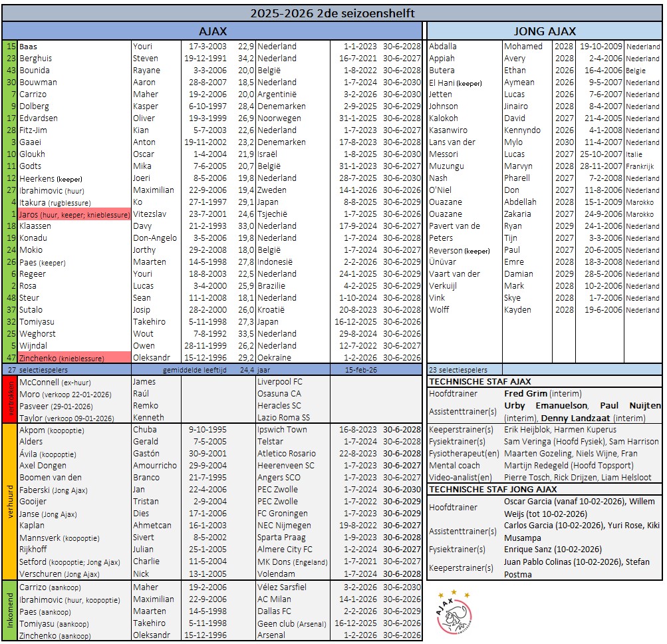Click the 'Inkomend' side label
Screen dimensions: 667x644
click(x=10, y=610)
